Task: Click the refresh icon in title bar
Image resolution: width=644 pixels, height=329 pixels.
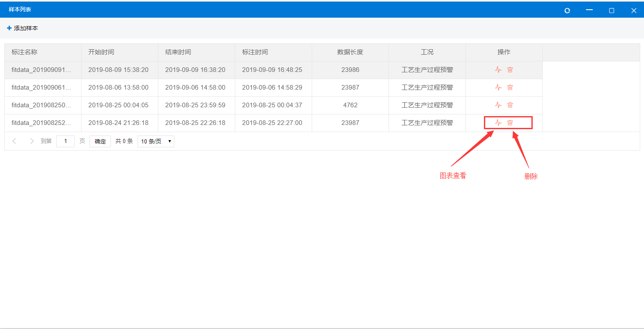Action: point(567,11)
